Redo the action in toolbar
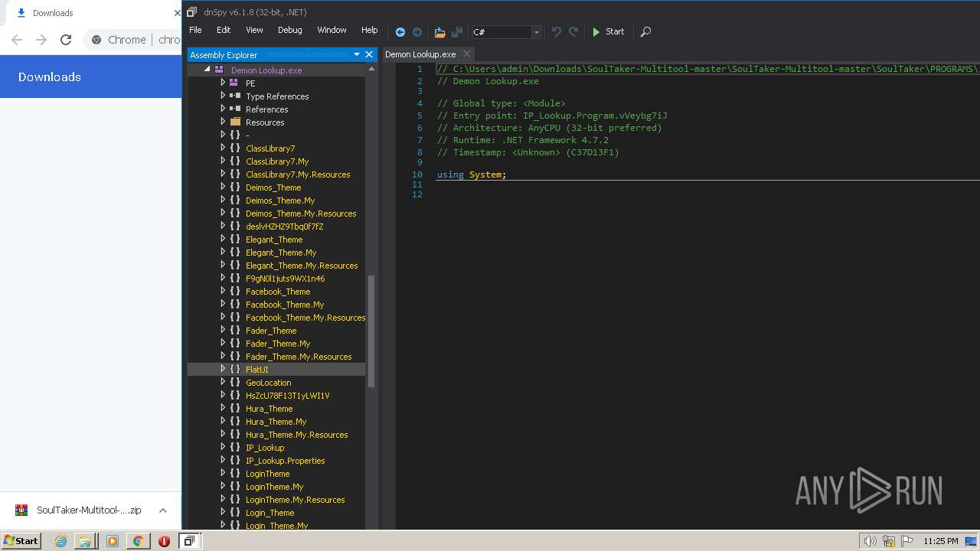The image size is (980, 551). click(x=573, y=32)
